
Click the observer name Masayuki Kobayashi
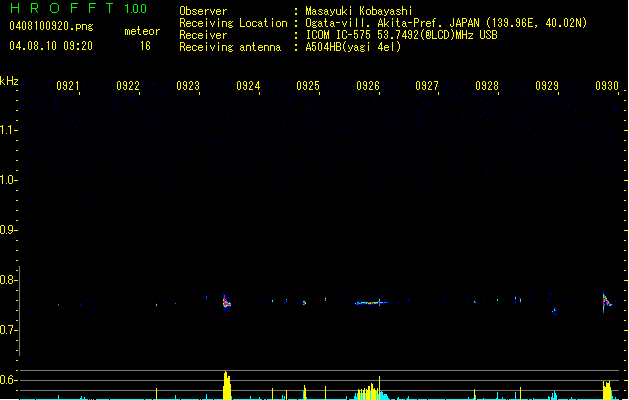point(359,11)
